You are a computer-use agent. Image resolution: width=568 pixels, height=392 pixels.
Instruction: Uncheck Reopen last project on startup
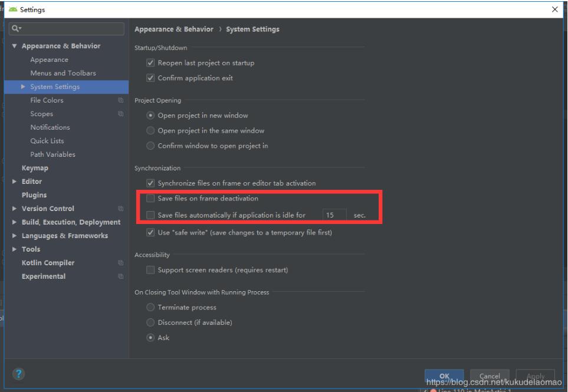click(x=151, y=62)
